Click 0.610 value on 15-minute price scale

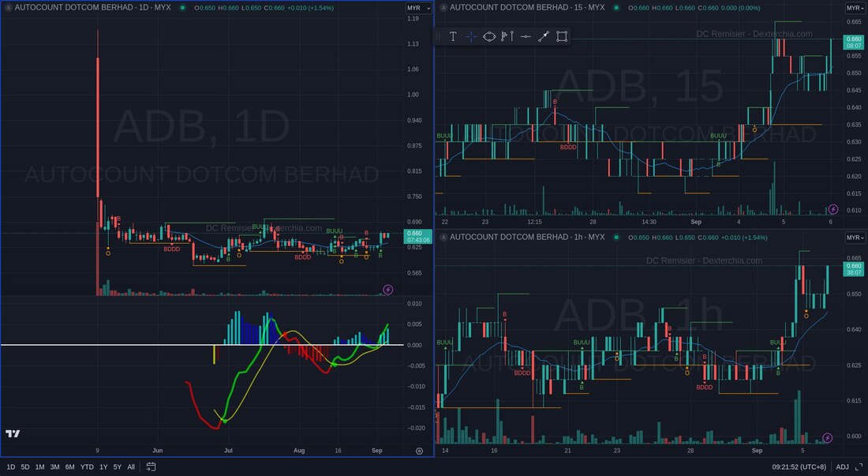854,210
